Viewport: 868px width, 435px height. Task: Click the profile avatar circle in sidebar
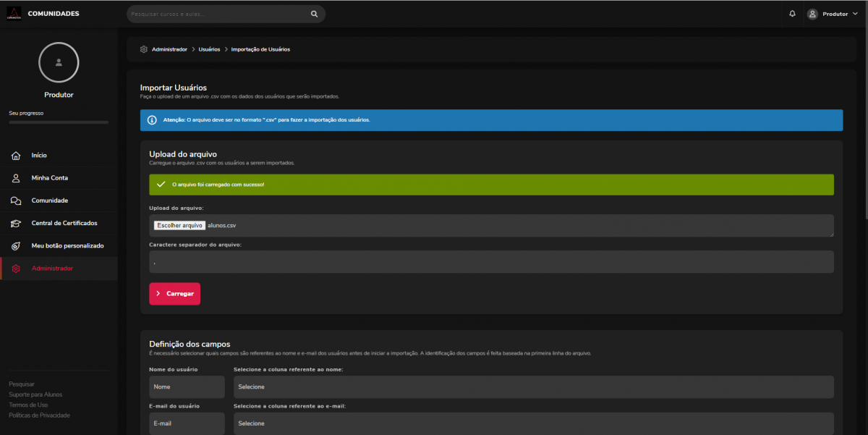pos(59,62)
